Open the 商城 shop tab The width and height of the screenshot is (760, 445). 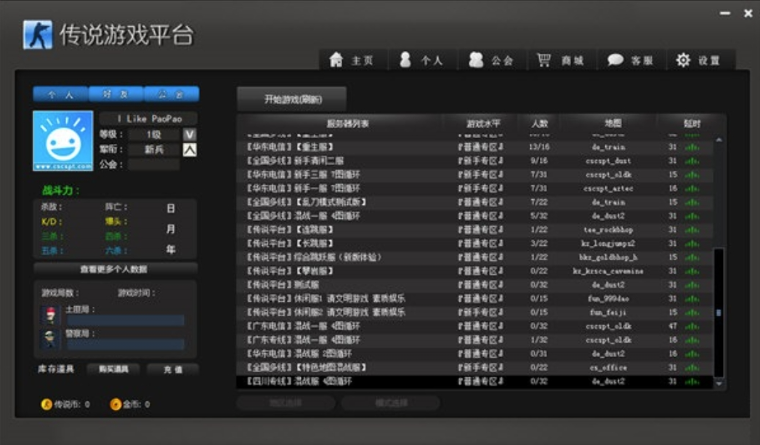coord(561,60)
